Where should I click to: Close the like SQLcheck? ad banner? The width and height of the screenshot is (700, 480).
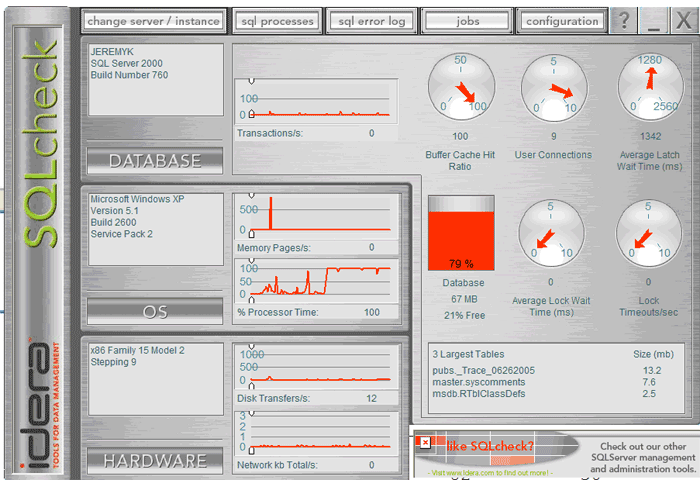coord(425,442)
